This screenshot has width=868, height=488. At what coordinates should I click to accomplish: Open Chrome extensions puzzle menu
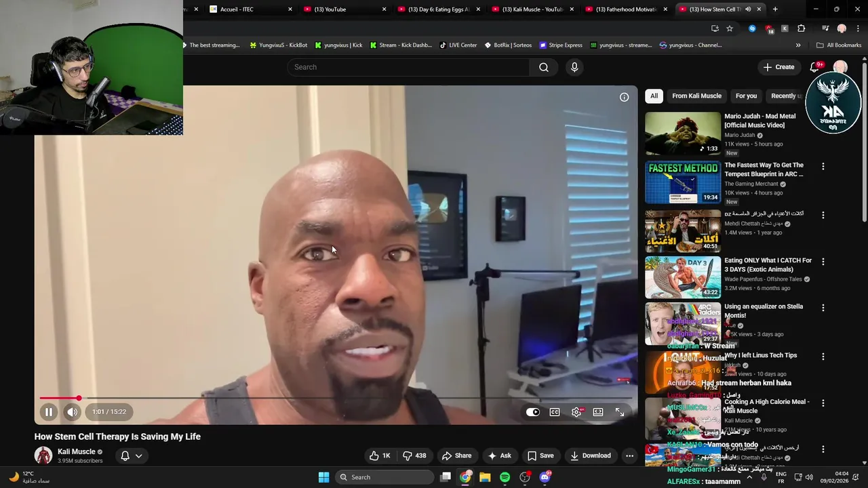click(x=802, y=28)
